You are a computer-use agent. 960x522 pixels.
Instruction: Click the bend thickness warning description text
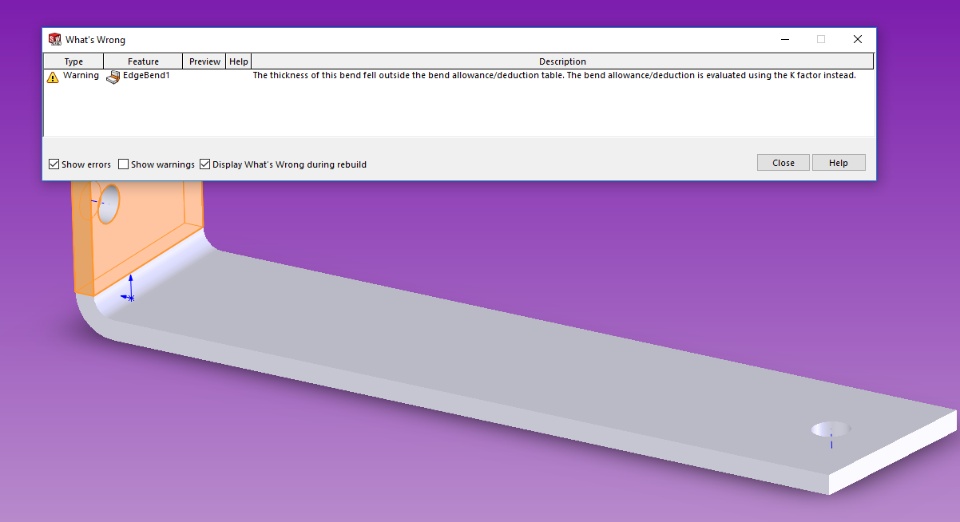tap(554, 75)
